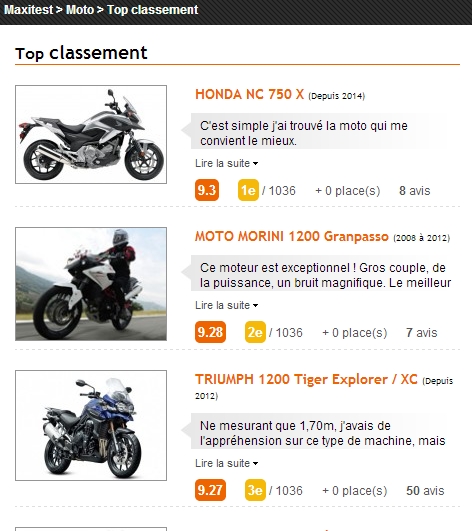
Task: Click the 3e rank badge
Action: [x=255, y=490]
